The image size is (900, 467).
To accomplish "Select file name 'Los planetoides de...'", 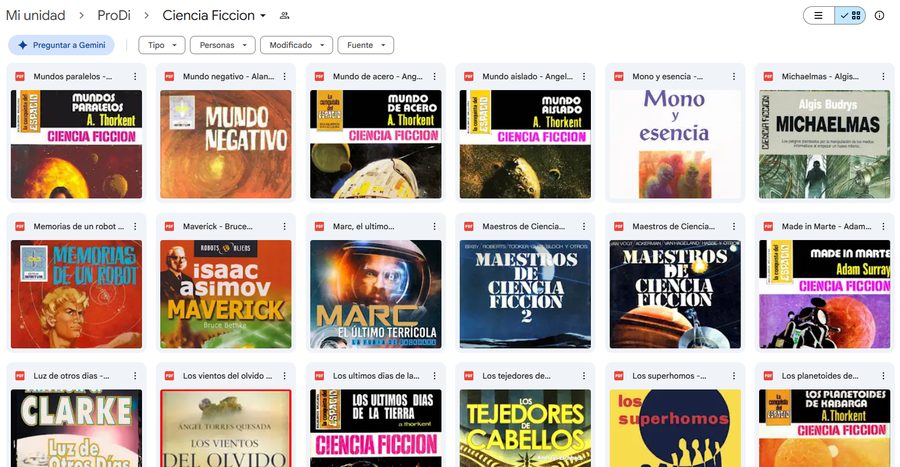I will point(820,376).
